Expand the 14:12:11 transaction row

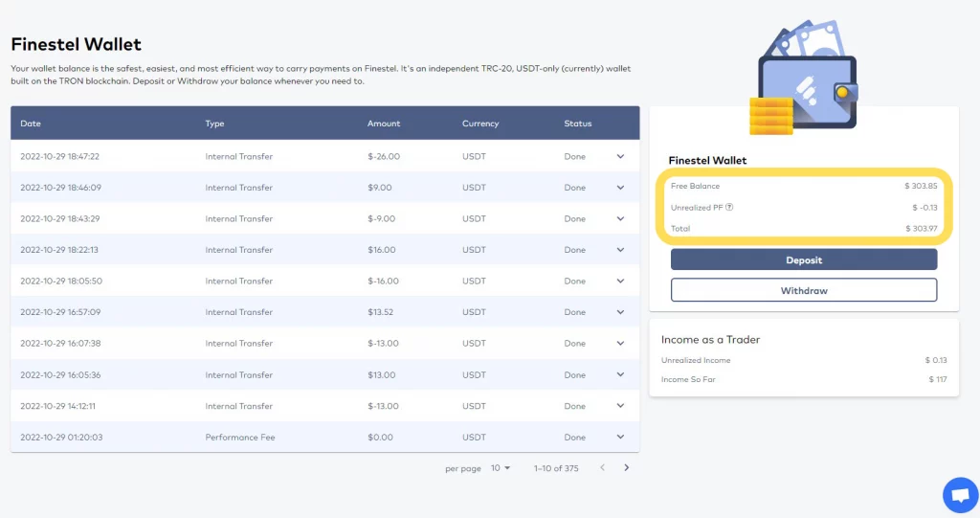tap(620, 406)
